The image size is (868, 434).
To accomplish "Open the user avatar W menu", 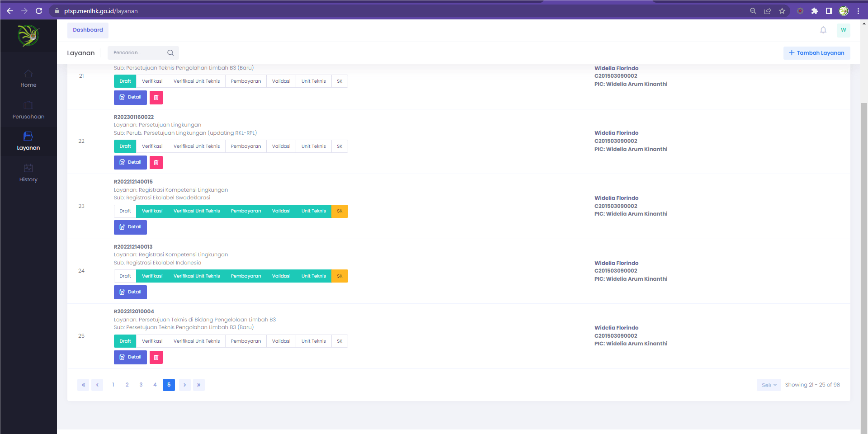I will point(843,30).
